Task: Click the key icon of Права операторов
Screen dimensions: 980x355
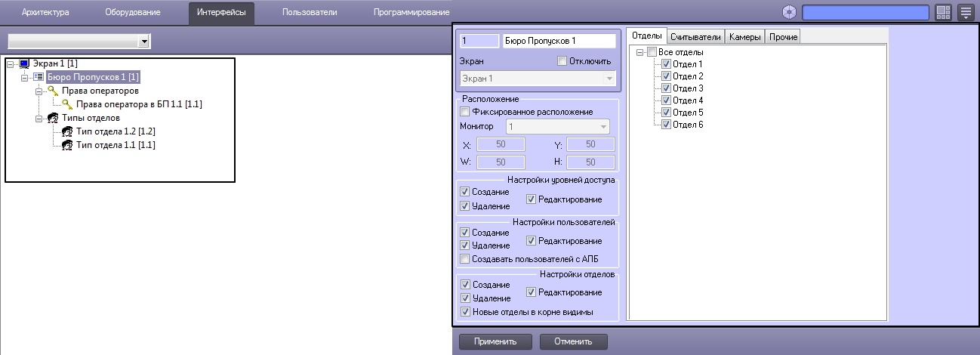Action: (52, 91)
